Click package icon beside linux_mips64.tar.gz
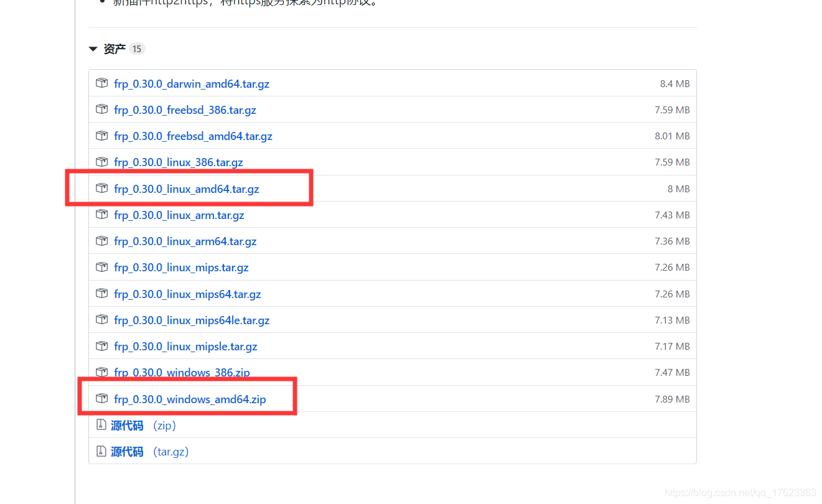The image size is (822, 504). (x=101, y=293)
